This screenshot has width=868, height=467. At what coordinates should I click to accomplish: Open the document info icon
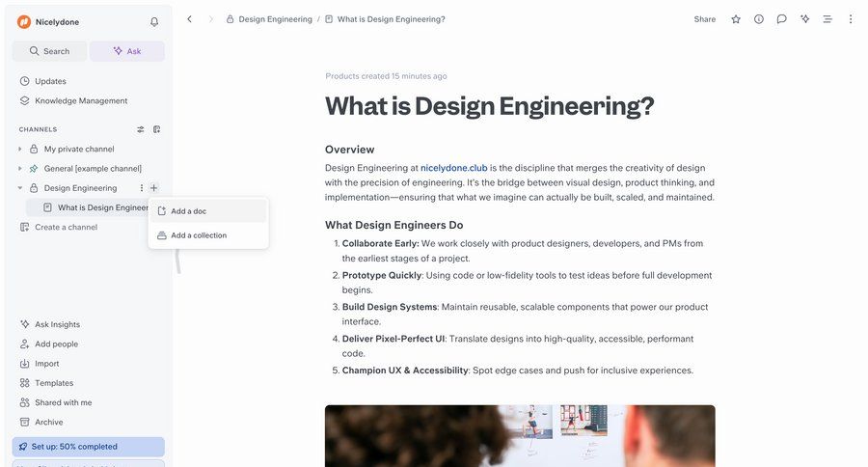(x=759, y=19)
